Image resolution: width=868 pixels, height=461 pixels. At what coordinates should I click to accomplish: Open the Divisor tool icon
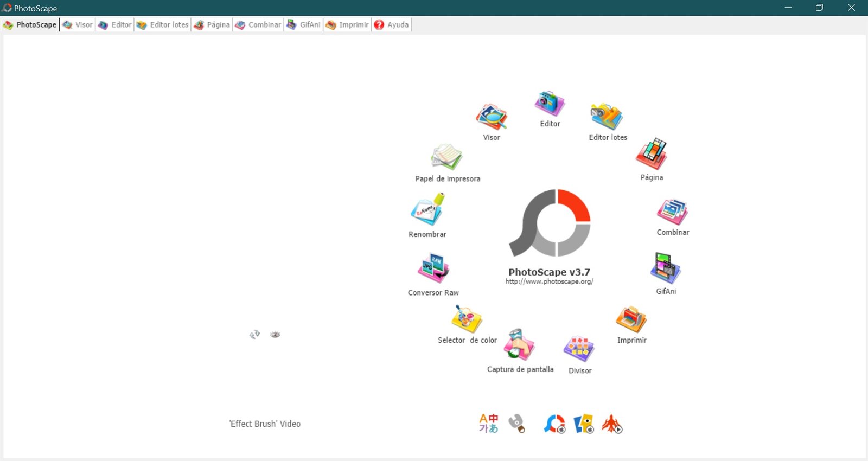579,349
